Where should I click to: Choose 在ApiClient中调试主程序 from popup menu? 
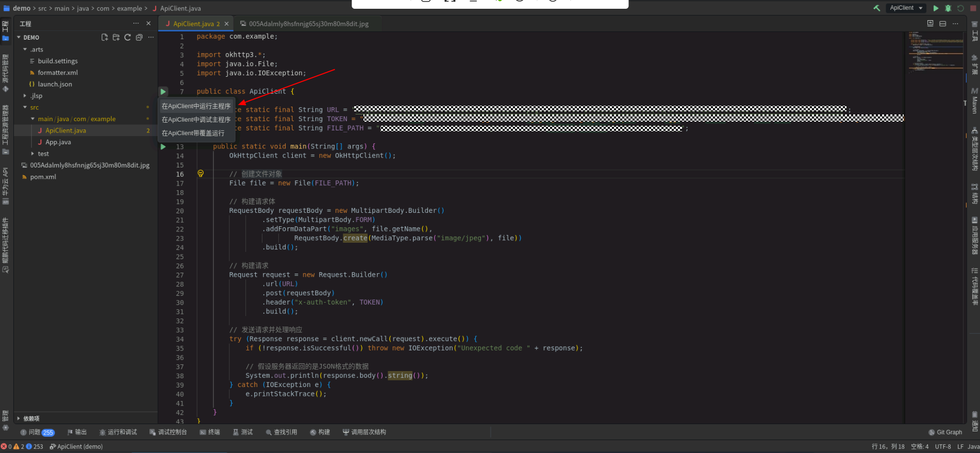click(x=196, y=120)
